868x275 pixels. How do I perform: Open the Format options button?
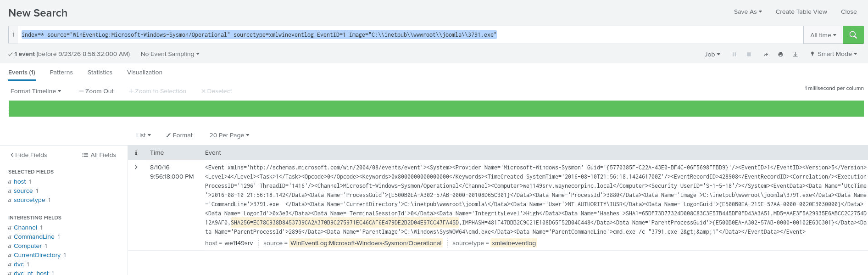click(x=179, y=135)
